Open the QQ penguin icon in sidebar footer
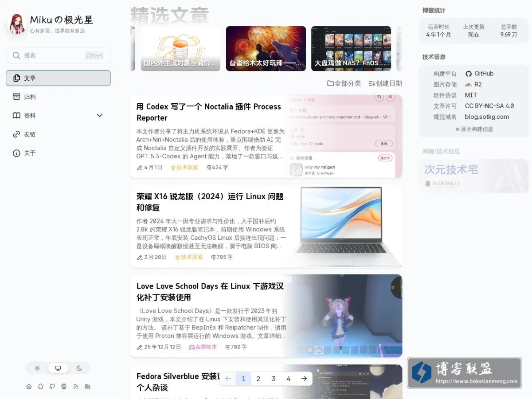 (41, 387)
